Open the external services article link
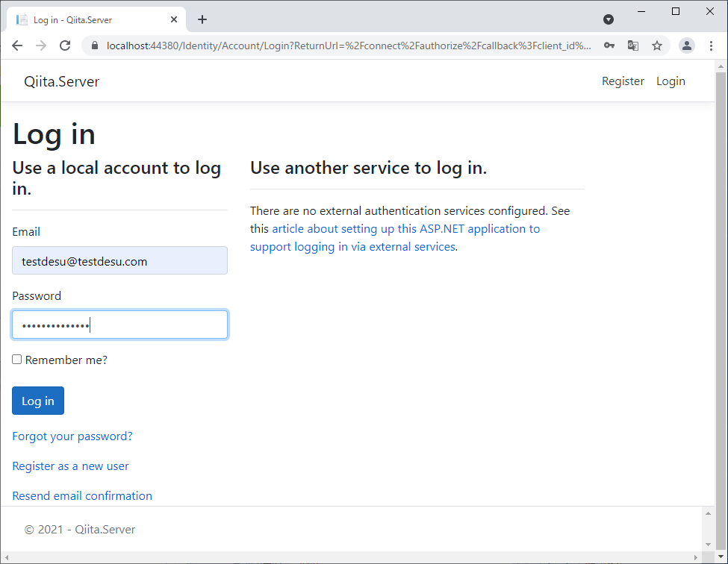This screenshot has width=728, height=564. [395, 237]
